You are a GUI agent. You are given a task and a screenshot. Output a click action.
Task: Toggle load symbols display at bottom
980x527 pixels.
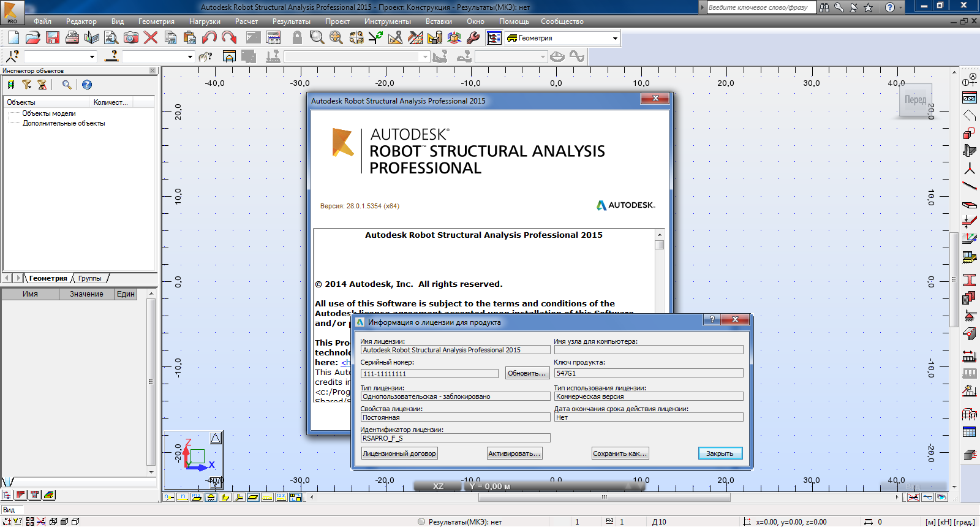point(267,497)
